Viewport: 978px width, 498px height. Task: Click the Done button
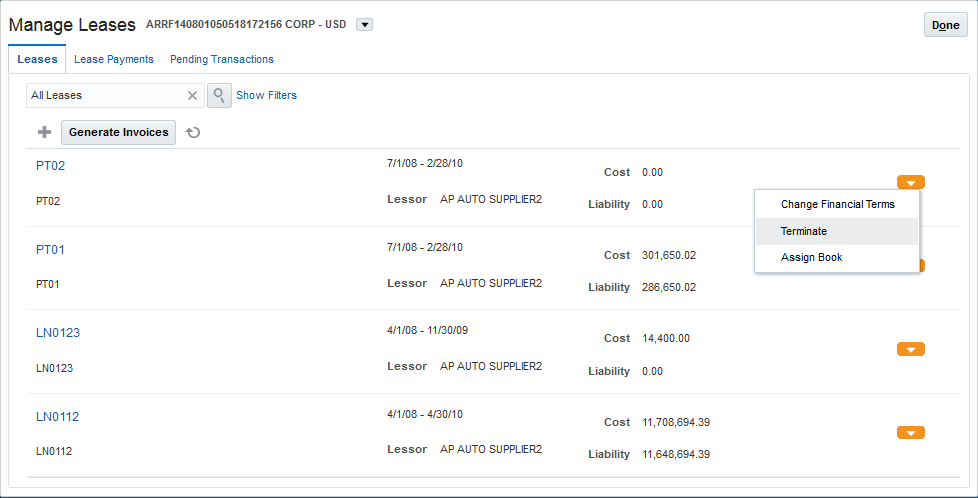945,26
